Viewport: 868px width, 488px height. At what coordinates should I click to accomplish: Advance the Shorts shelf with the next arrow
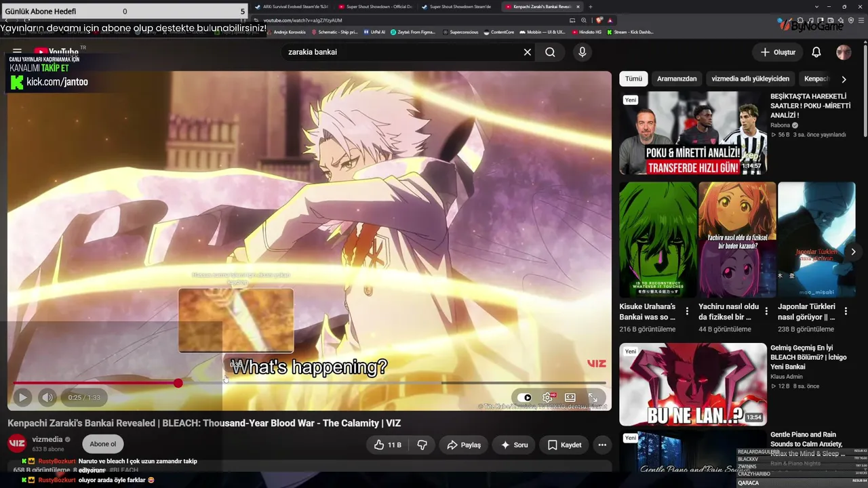tap(853, 251)
